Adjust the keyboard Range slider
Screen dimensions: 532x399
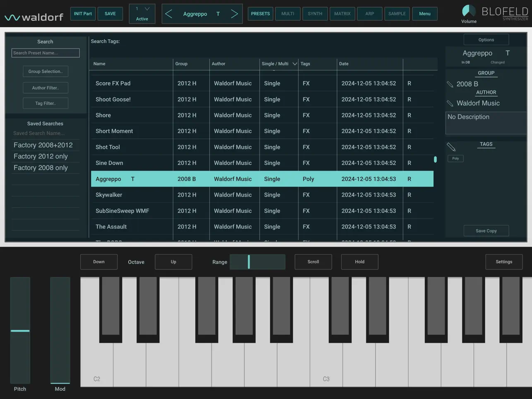257,262
